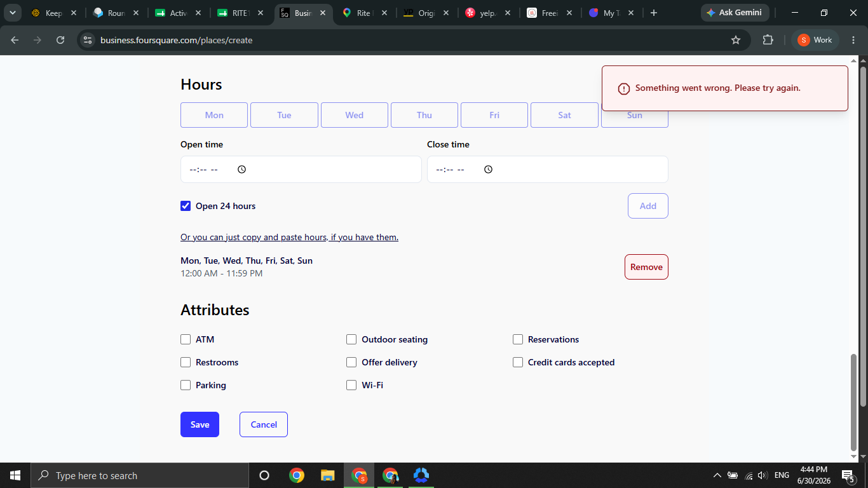Open the tab search dropdown arrow
The image size is (868, 488).
[x=12, y=13]
